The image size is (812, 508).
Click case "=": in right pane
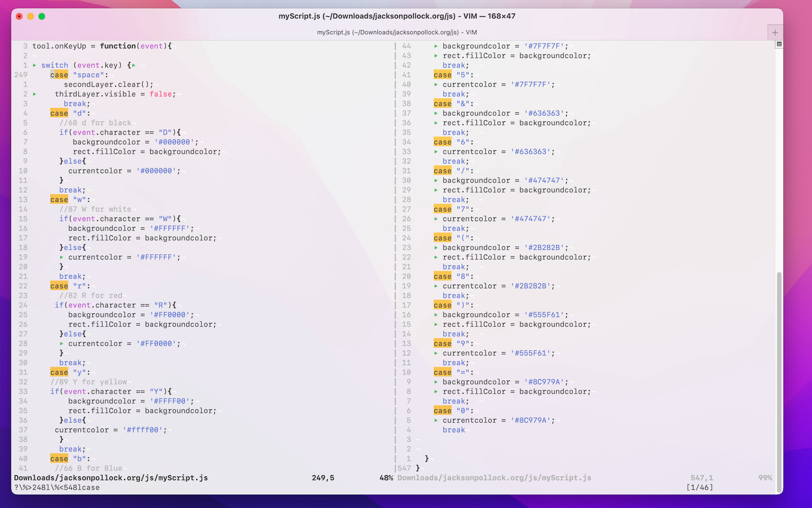point(453,372)
